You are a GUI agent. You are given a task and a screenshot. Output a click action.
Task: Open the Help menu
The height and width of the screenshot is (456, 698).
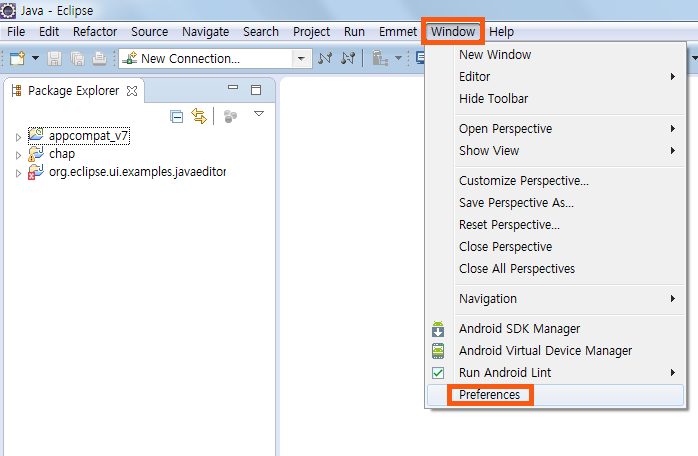pos(501,32)
